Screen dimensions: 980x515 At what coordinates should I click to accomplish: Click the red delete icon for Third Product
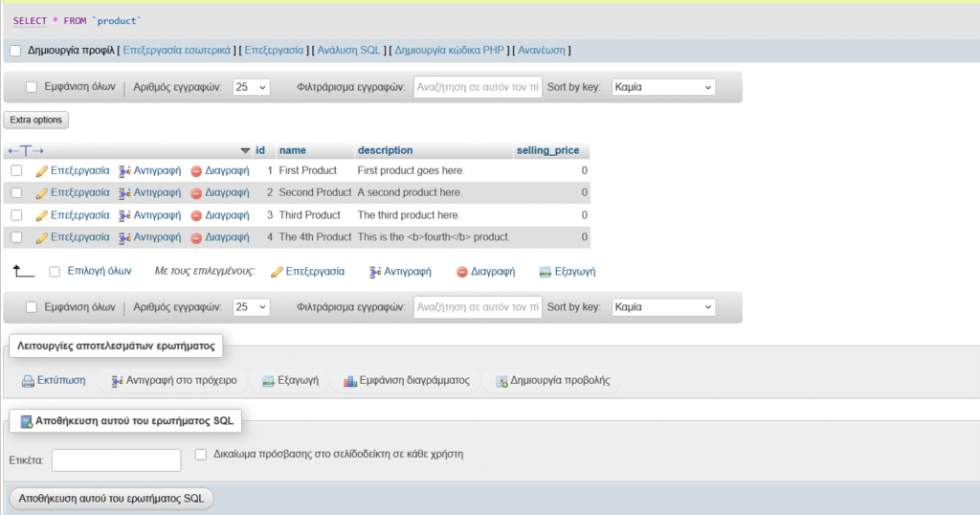click(x=196, y=215)
